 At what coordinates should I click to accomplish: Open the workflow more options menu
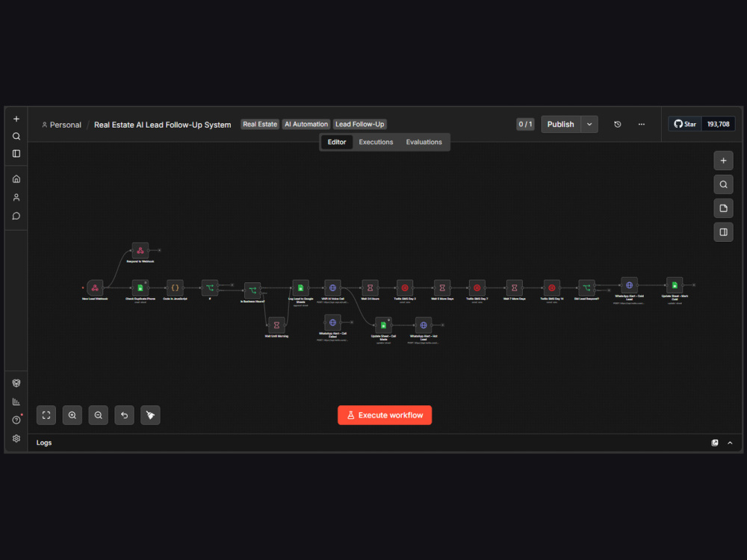coord(642,124)
